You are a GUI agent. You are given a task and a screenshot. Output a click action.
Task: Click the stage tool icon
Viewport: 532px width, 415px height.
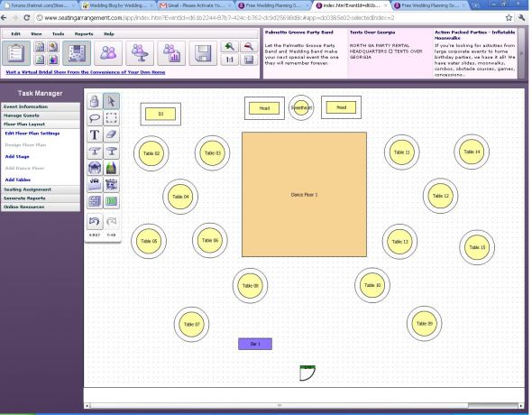point(95,168)
